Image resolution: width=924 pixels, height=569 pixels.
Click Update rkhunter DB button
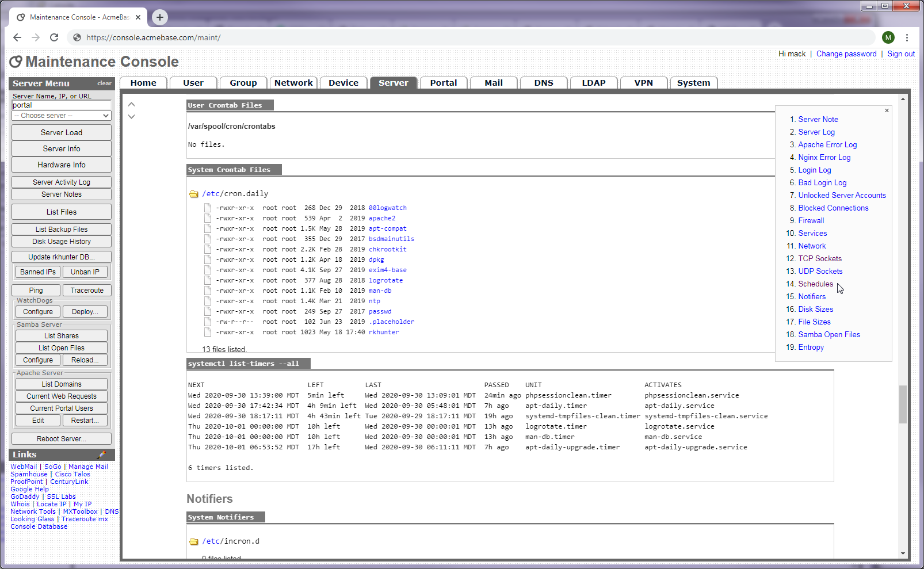point(62,257)
